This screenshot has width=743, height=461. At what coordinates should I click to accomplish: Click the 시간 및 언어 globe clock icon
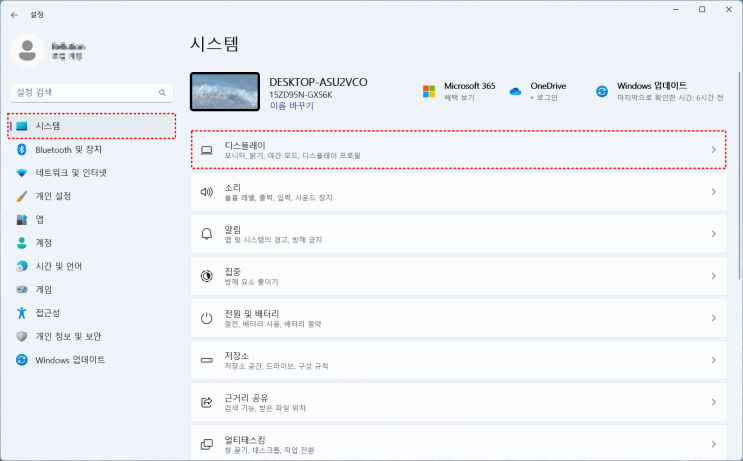22,266
